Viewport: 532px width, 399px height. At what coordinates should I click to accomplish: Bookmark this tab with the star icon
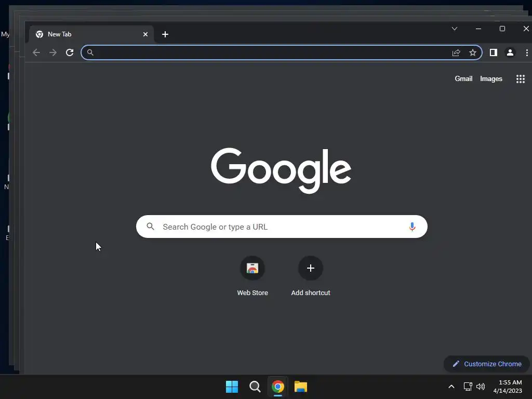click(473, 52)
